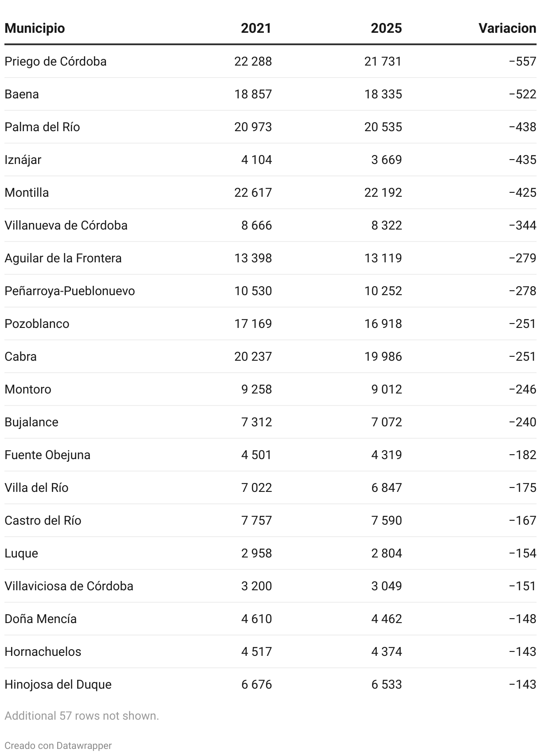Image resolution: width=541 pixels, height=756 pixels.
Task: Open the Creado con Datawrapper link
Action: pyautogui.click(x=58, y=745)
